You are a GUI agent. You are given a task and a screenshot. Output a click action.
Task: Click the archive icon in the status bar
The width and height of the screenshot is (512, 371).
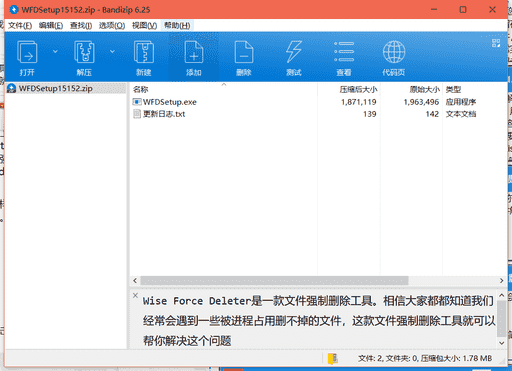(x=333, y=358)
